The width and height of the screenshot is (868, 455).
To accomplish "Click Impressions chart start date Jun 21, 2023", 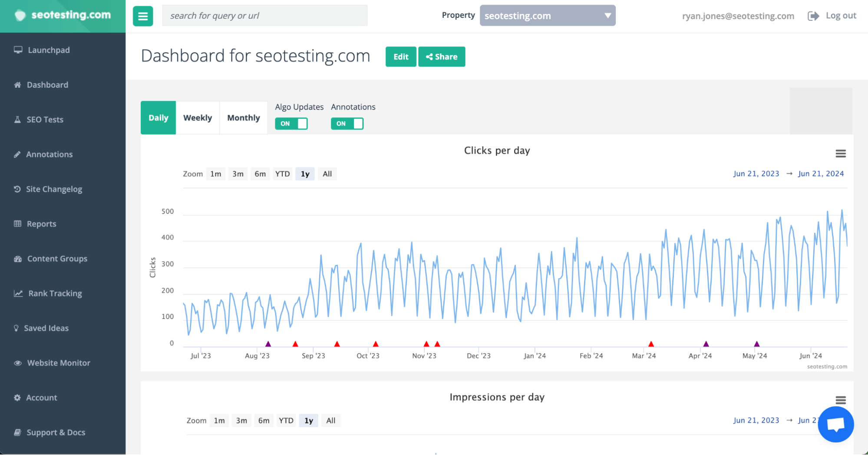I will (756, 421).
